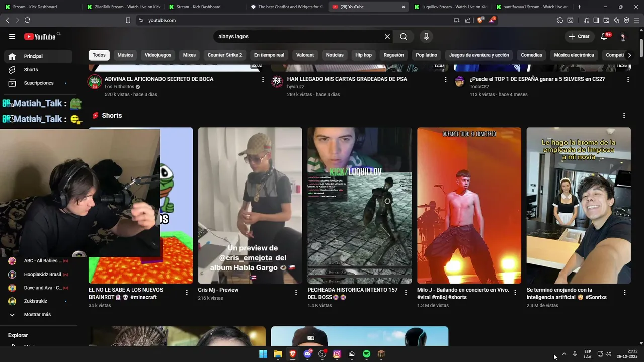Switch to The best ChatBot and Widgets tab
This screenshot has width=644, height=362.
tap(287, 7)
